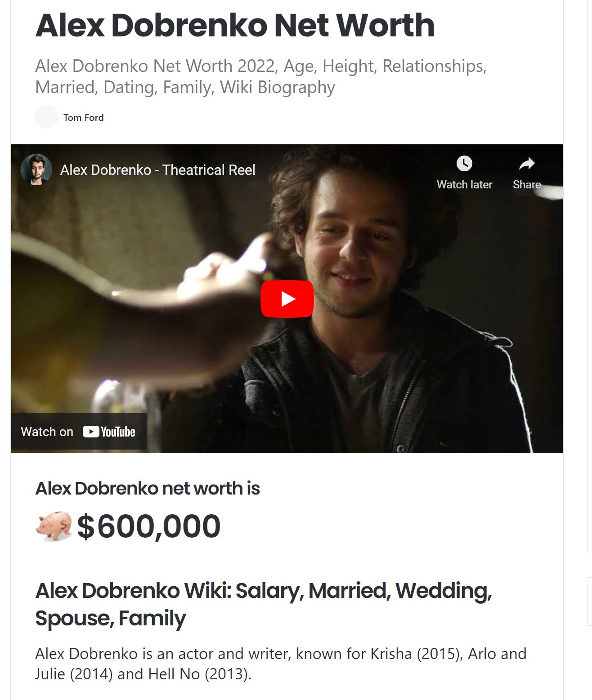Viewport: 592px width, 700px height.
Task: Click the author name Tom Ford
Action: 83,117
